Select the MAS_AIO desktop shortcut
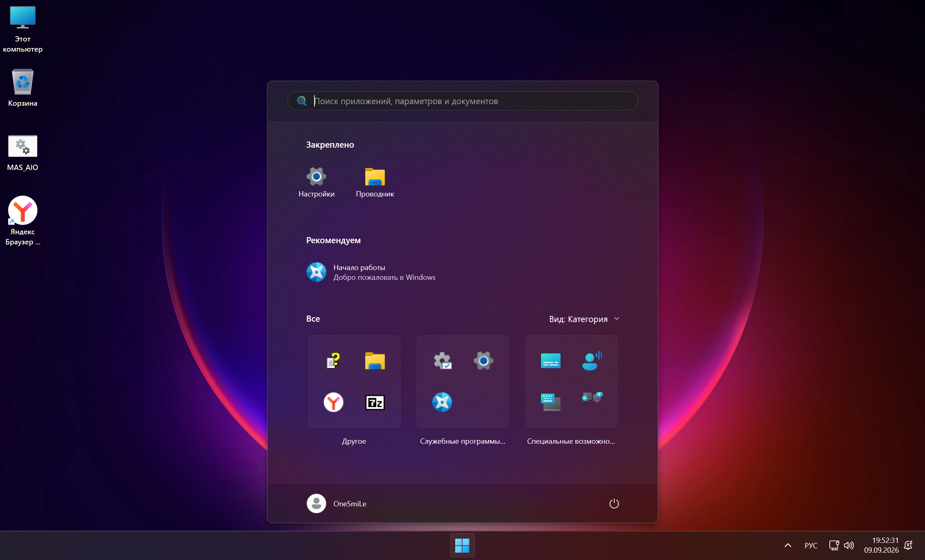This screenshot has width=925, height=560. coord(23,153)
